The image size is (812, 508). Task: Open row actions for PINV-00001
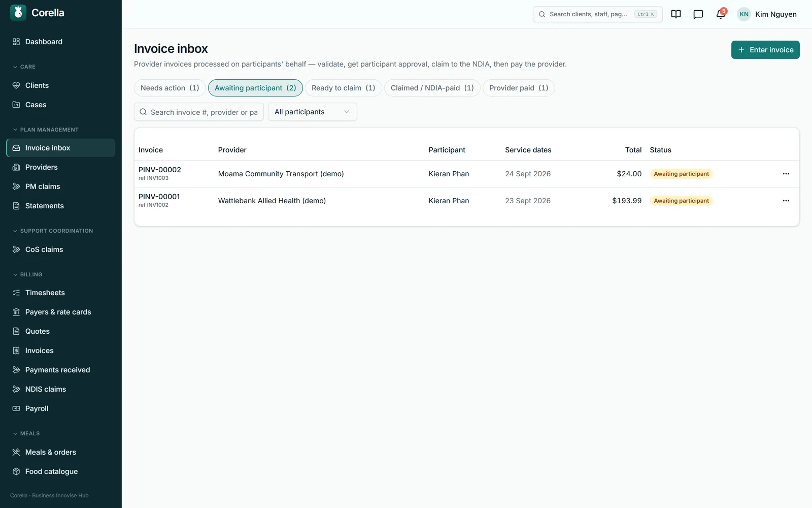(786, 201)
